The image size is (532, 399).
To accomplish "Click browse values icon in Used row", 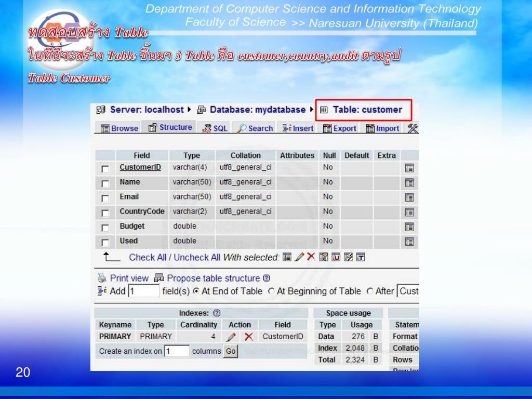I will coord(409,242).
